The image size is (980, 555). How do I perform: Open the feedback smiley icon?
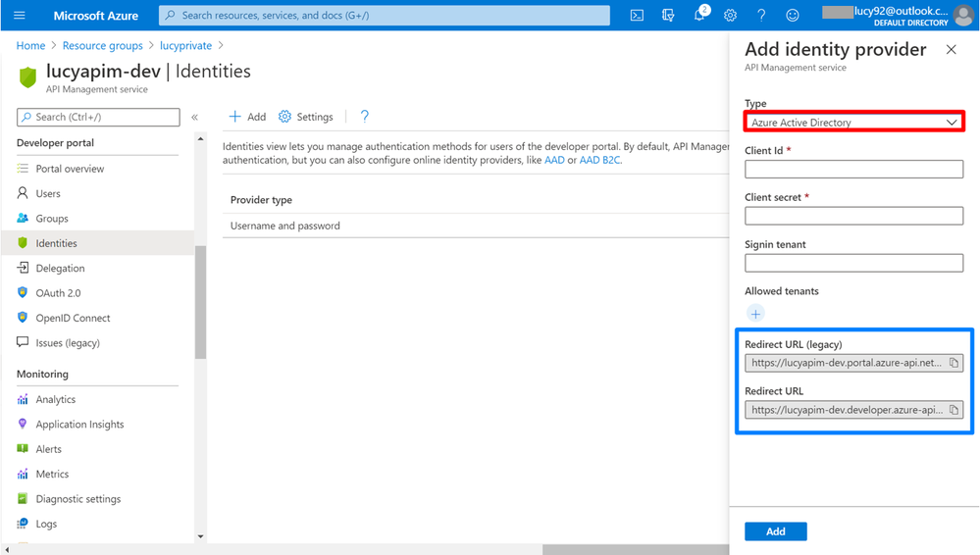pos(793,15)
